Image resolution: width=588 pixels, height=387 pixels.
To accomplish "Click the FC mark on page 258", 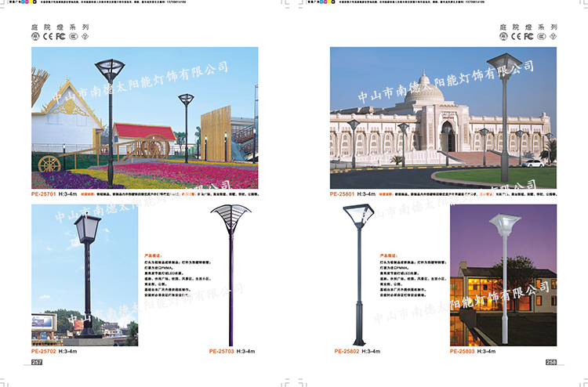I will click(x=528, y=36).
